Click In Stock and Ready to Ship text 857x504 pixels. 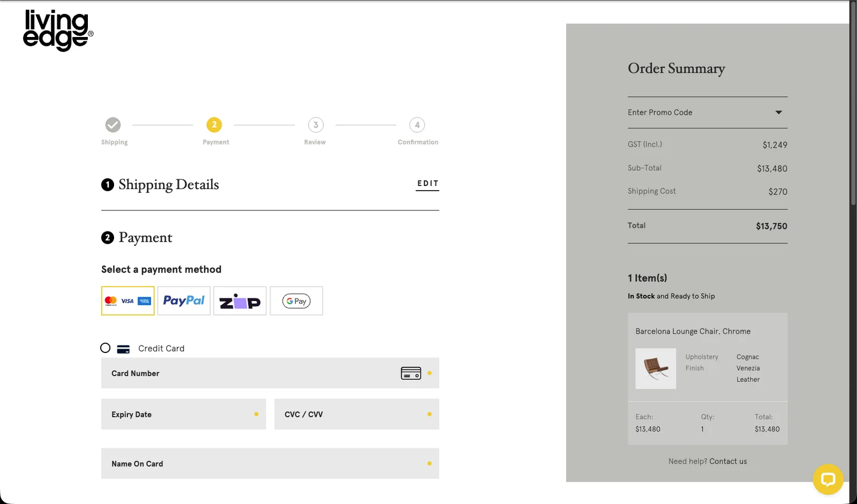(671, 296)
